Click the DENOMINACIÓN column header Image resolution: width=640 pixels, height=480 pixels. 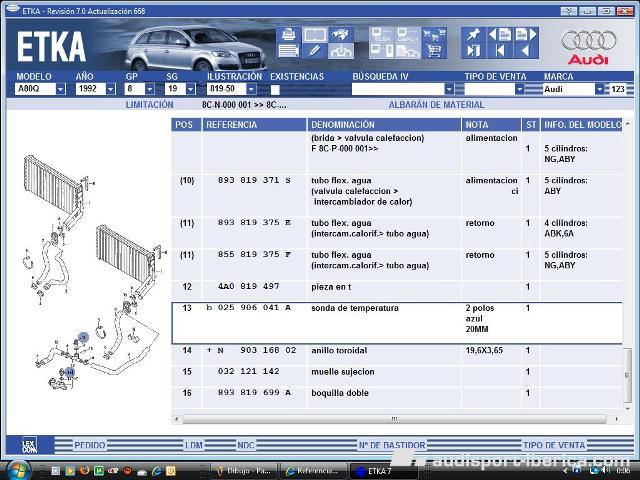(384, 124)
